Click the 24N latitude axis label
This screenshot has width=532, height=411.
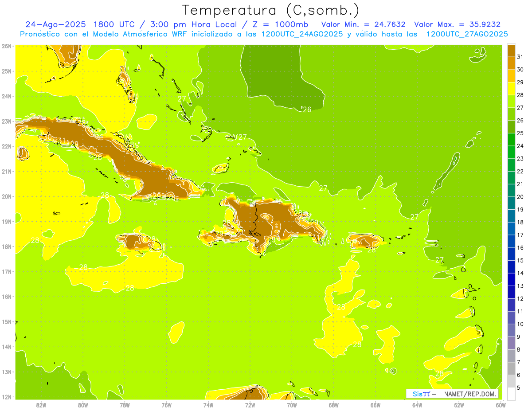7,96
